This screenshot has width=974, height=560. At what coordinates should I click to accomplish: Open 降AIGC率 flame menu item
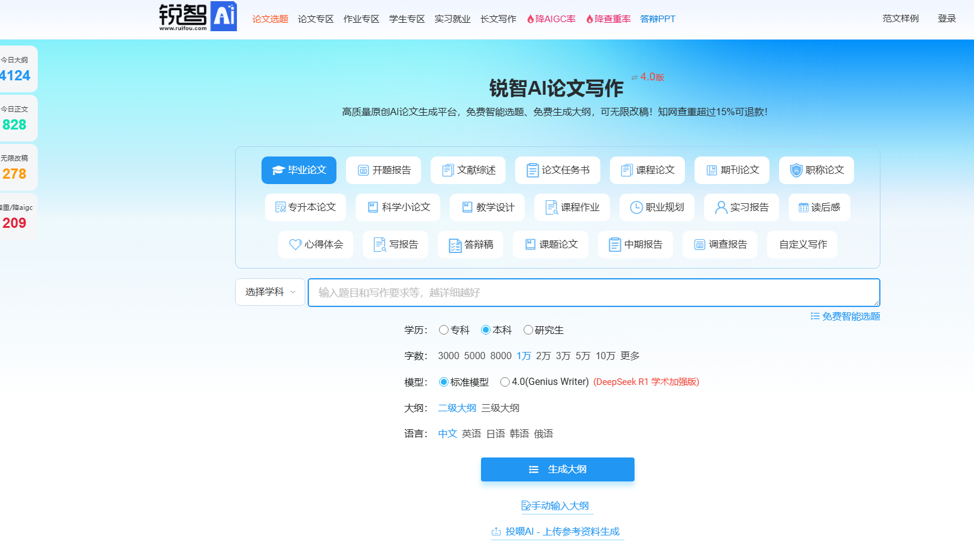click(551, 19)
